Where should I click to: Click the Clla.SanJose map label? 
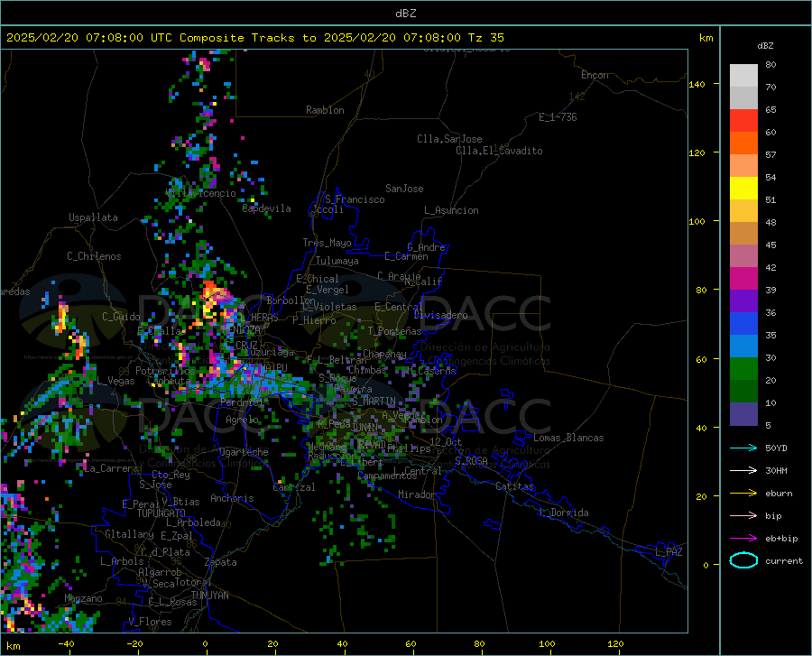pyautogui.click(x=449, y=139)
